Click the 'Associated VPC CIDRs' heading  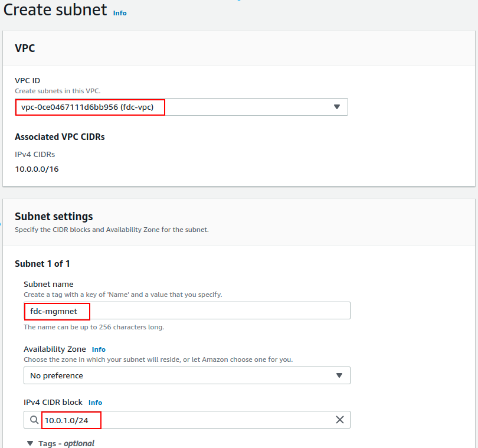click(60, 137)
